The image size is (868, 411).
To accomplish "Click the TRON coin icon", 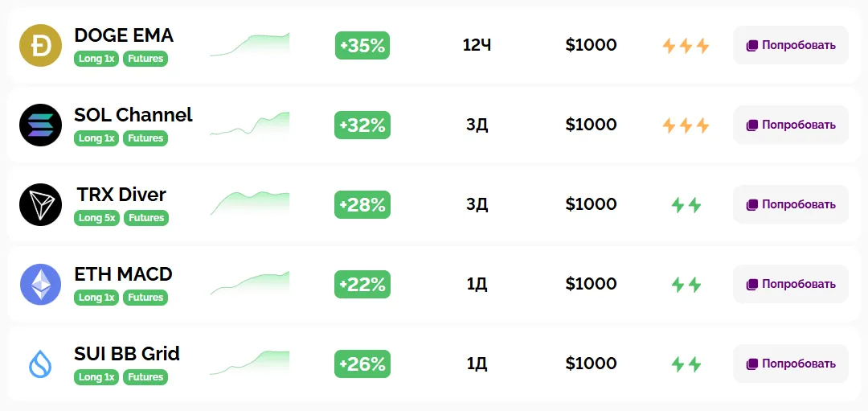I will (40, 204).
